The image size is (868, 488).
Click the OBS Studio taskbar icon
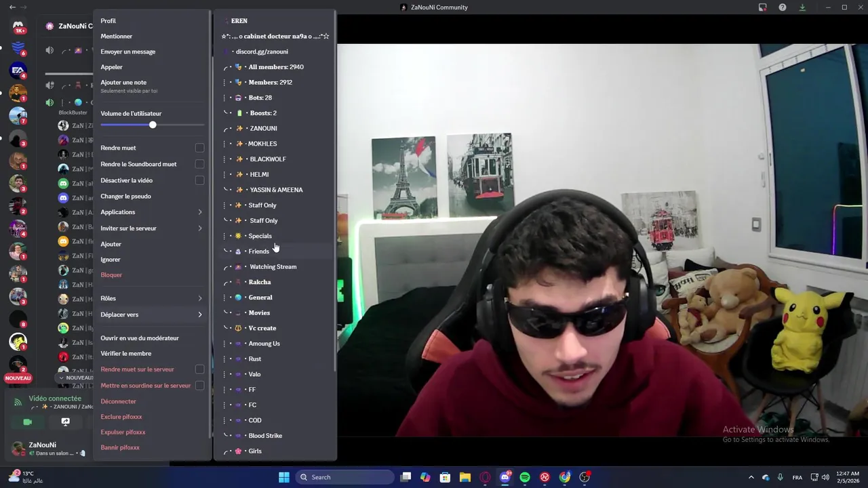click(585, 477)
